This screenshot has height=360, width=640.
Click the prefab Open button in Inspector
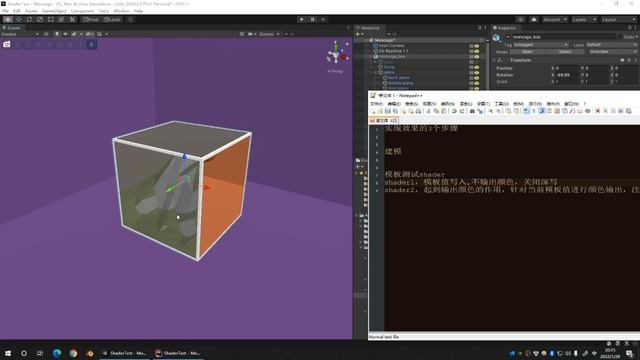(527, 52)
